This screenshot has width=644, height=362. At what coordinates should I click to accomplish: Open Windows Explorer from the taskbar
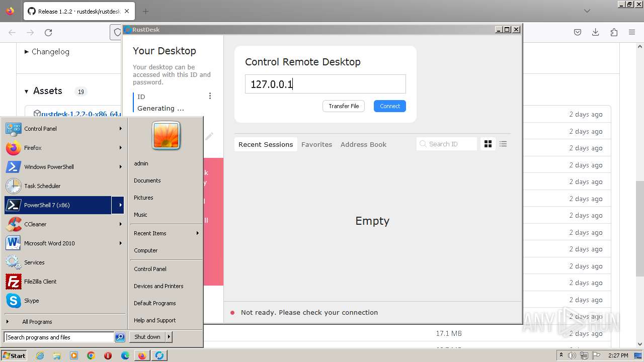57,355
